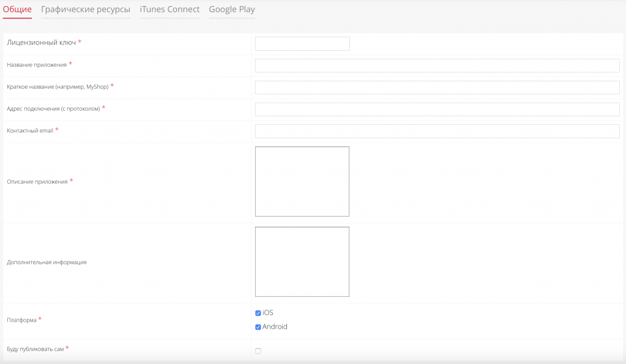Image resolution: width=626 pixels, height=364 pixels.
Task: Click the Контактный email field
Action: 437,132
